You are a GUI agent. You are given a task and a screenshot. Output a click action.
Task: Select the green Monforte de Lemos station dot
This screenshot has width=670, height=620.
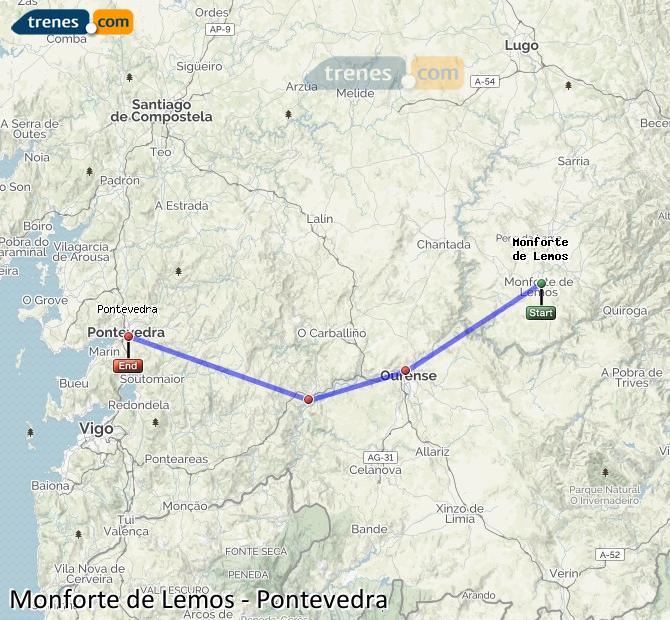point(541,283)
